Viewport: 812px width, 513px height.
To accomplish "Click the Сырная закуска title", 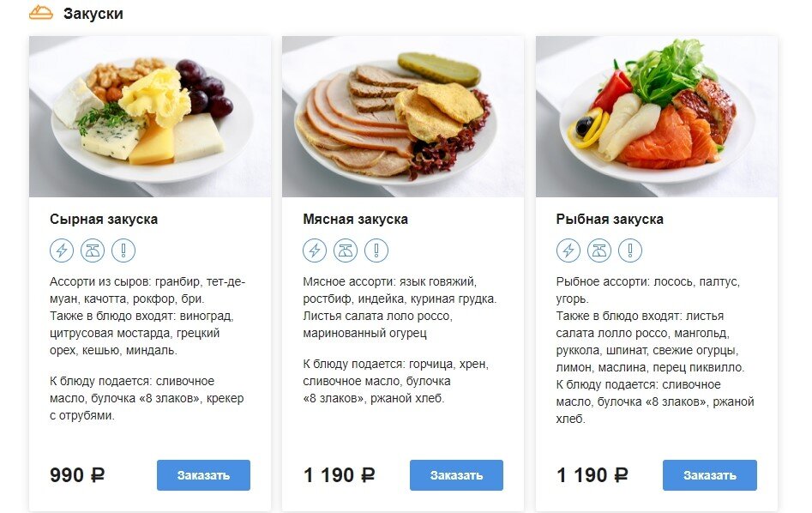I will coord(104,220).
